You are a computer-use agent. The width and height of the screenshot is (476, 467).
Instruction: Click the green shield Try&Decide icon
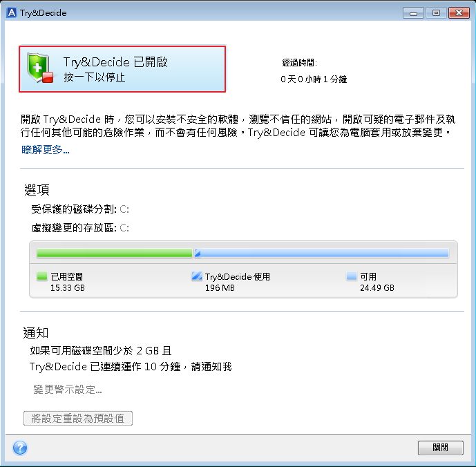pos(39,68)
